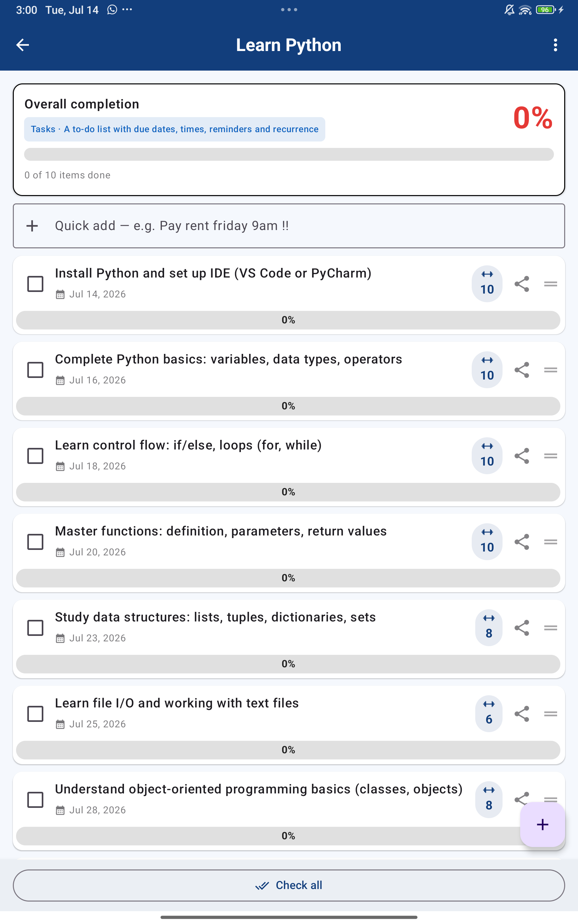Tap the Wi-Fi status icon

coord(525,10)
